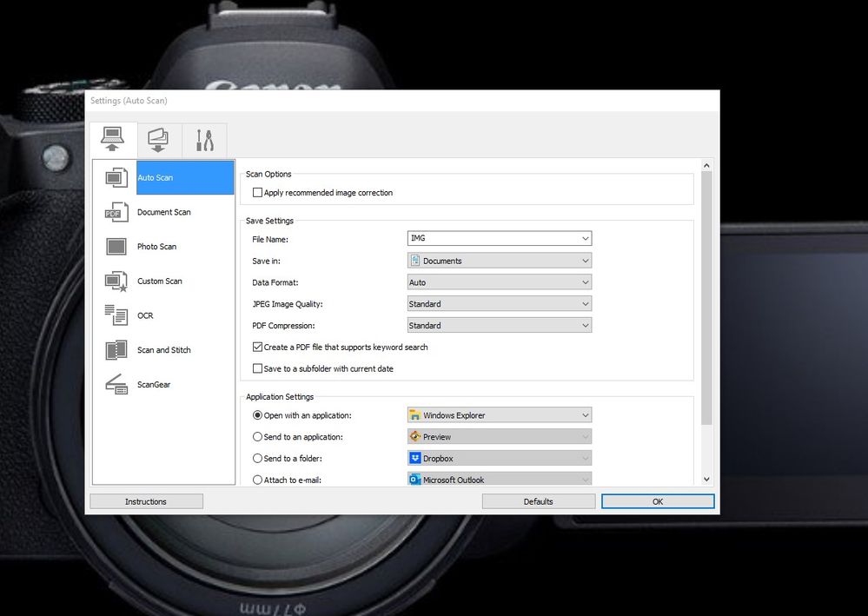Select Attach to e-mail radio

[257, 480]
